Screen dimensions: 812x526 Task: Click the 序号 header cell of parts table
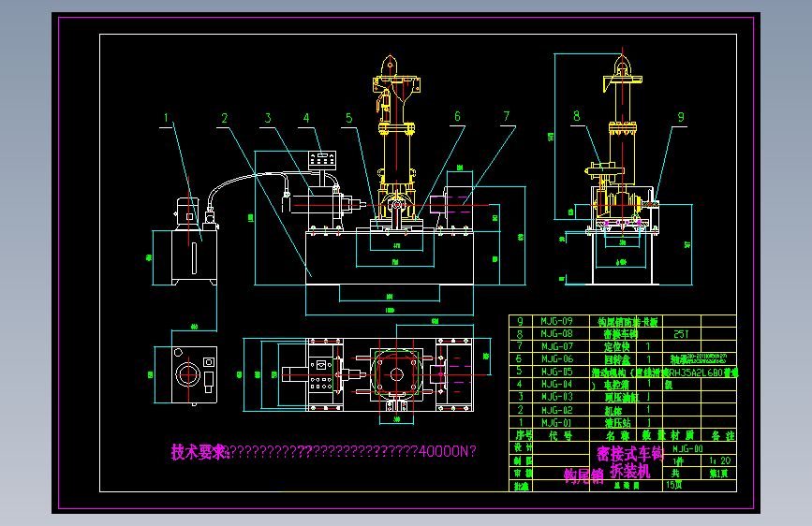pyautogui.click(x=524, y=435)
